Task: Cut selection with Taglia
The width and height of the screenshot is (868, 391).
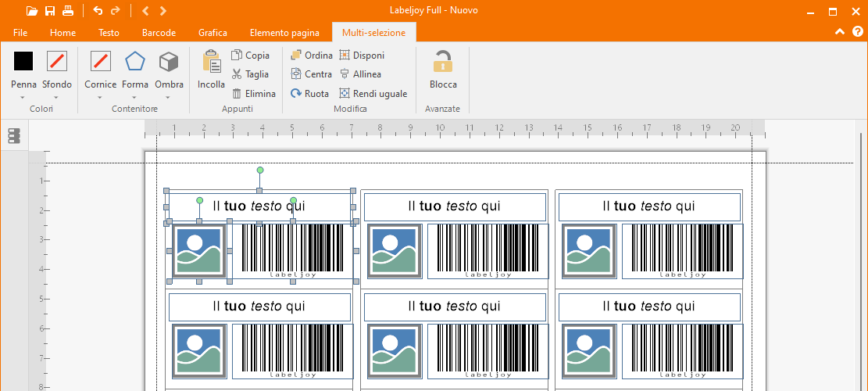Action: (250, 74)
